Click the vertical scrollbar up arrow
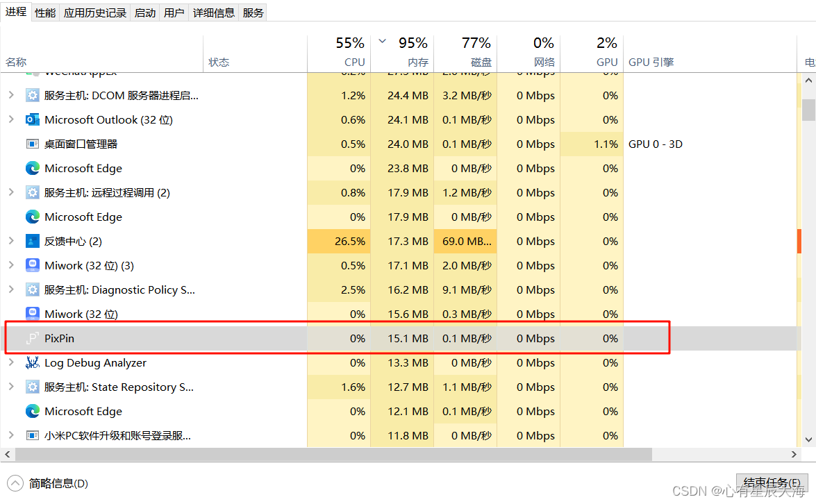Screen dimensions: 816x504 (x=808, y=80)
